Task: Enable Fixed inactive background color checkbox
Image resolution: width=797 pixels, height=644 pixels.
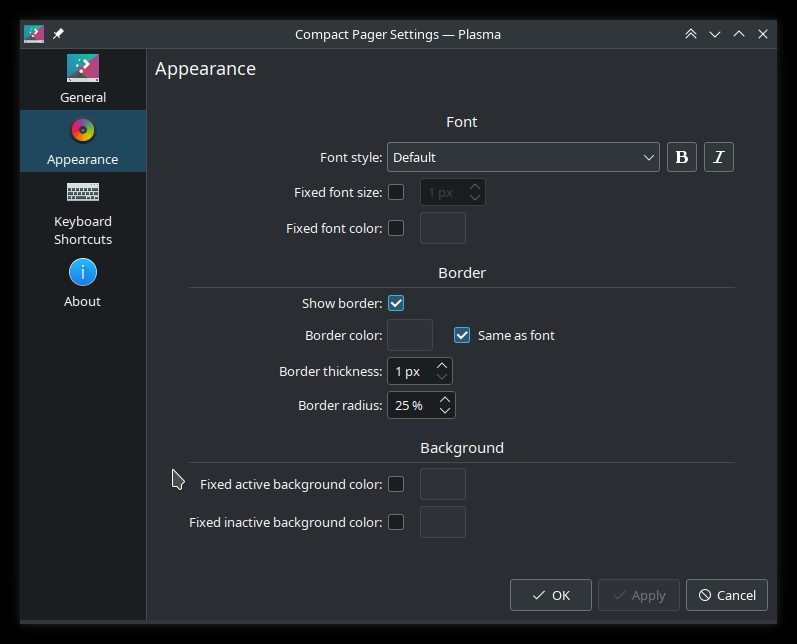Action: tap(396, 522)
